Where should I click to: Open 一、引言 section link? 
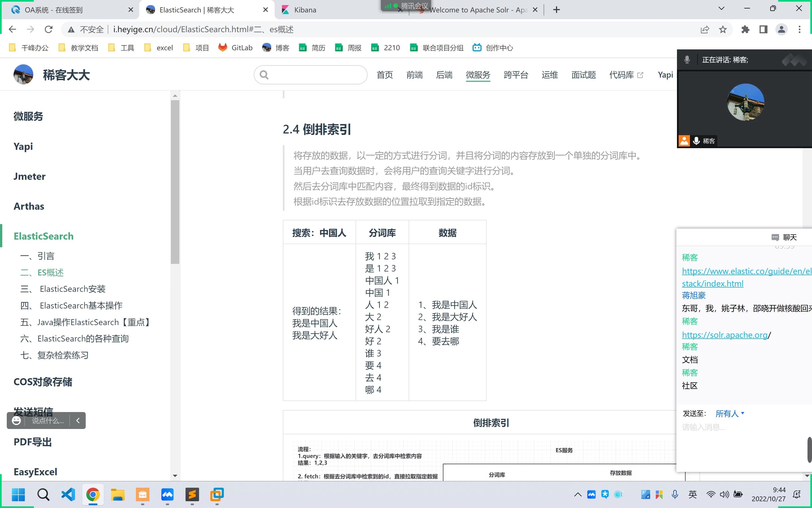[x=37, y=256]
